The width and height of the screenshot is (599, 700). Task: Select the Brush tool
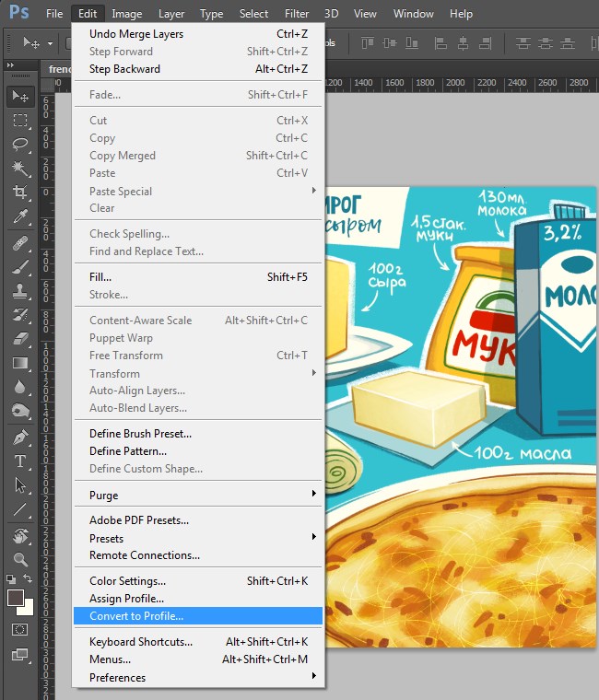point(20,267)
